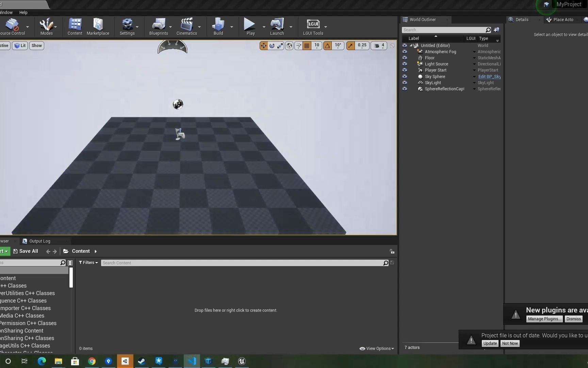Open the Modes toolbar button

click(x=46, y=27)
